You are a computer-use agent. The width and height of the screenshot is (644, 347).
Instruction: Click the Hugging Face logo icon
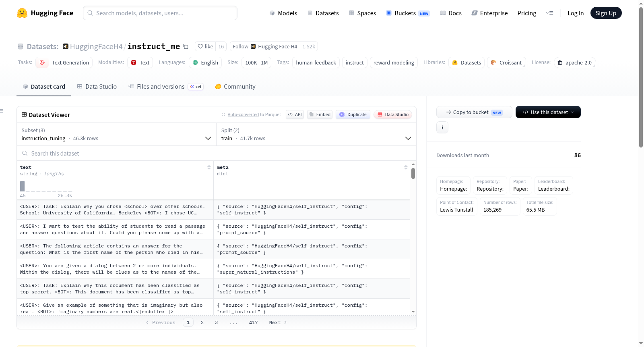[22, 13]
